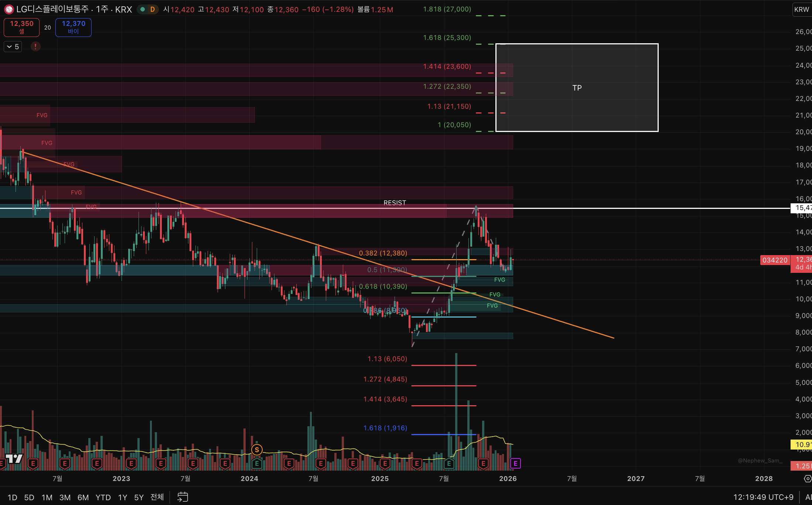Viewport: 812px width, 505px height.
Task: Click the TradingView logo on chart
Action: pos(14,459)
